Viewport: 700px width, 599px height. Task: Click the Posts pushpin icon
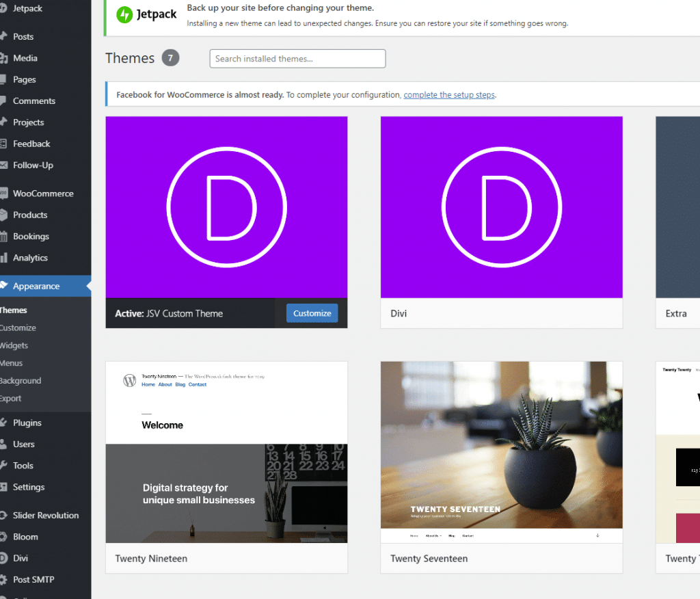click(x=3, y=36)
